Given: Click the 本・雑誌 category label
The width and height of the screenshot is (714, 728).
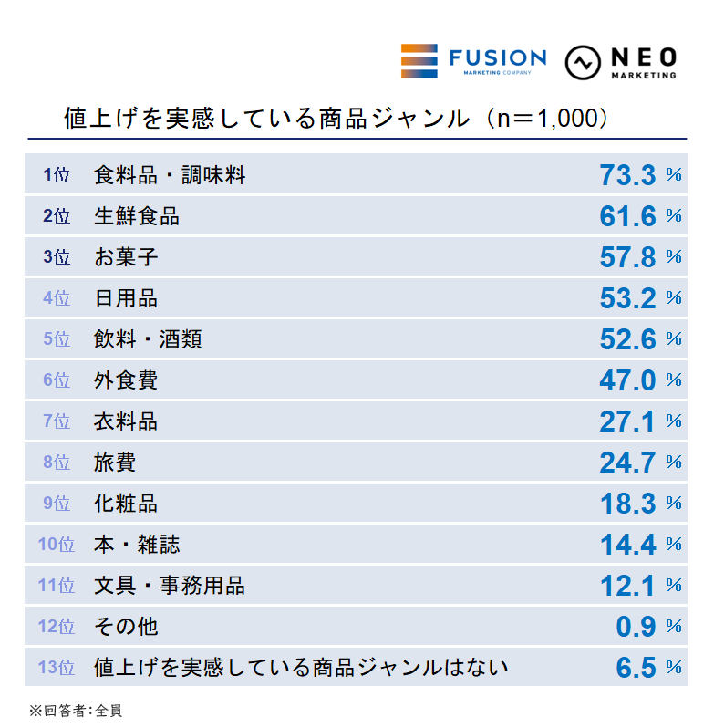Looking at the screenshot, I should click(137, 545).
